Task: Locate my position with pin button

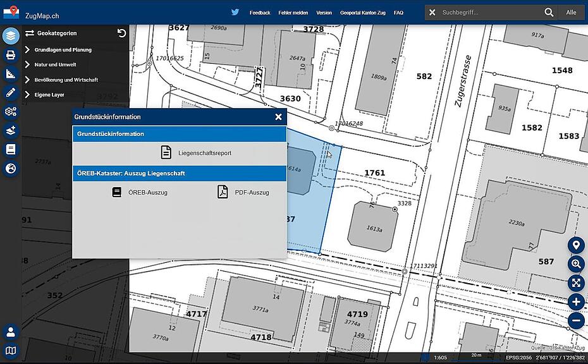Action: click(575, 245)
